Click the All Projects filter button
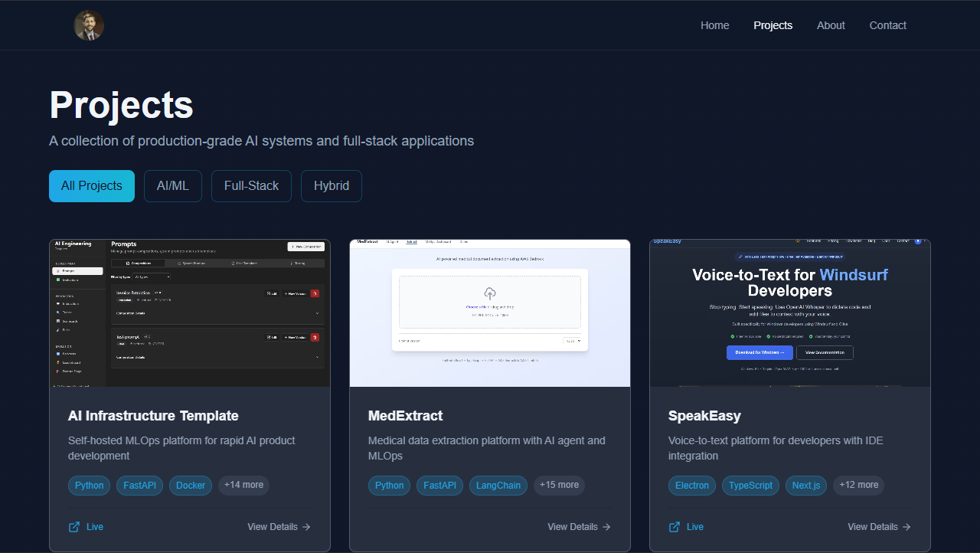The width and height of the screenshot is (980, 553). tap(91, 185)
